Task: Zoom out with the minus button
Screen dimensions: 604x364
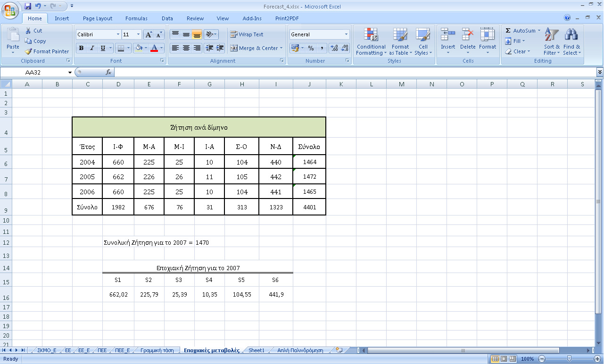Action: click(541, 359)
